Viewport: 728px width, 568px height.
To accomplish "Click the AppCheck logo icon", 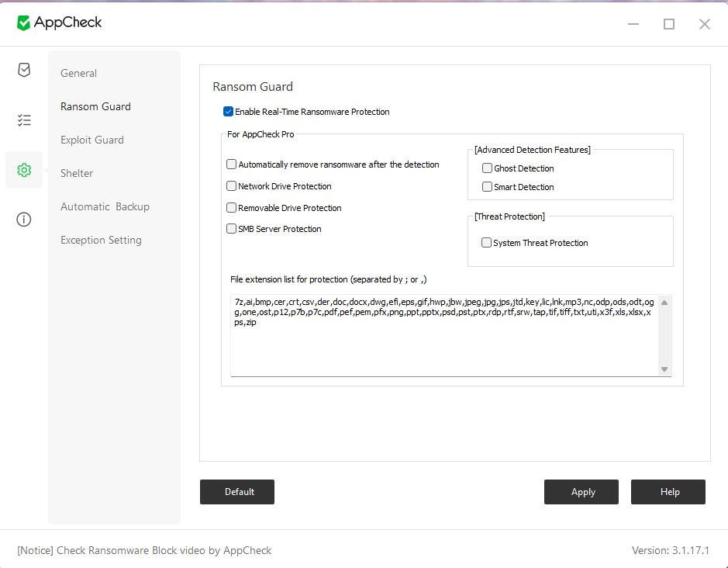I will click(x=24, y=23).
